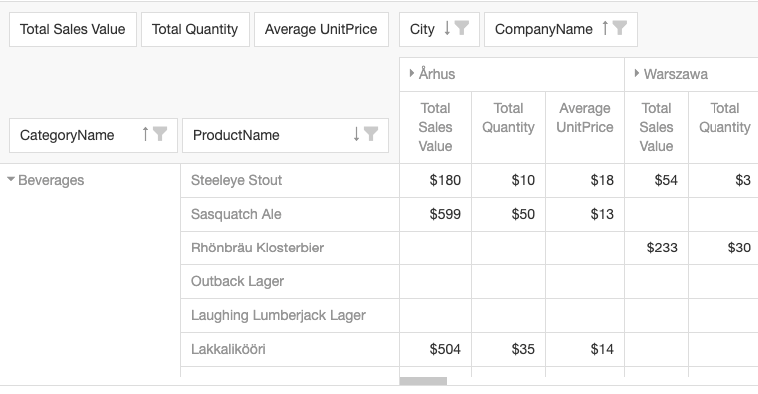Open the CompanyName filter funnel icon

coord(620,28)
